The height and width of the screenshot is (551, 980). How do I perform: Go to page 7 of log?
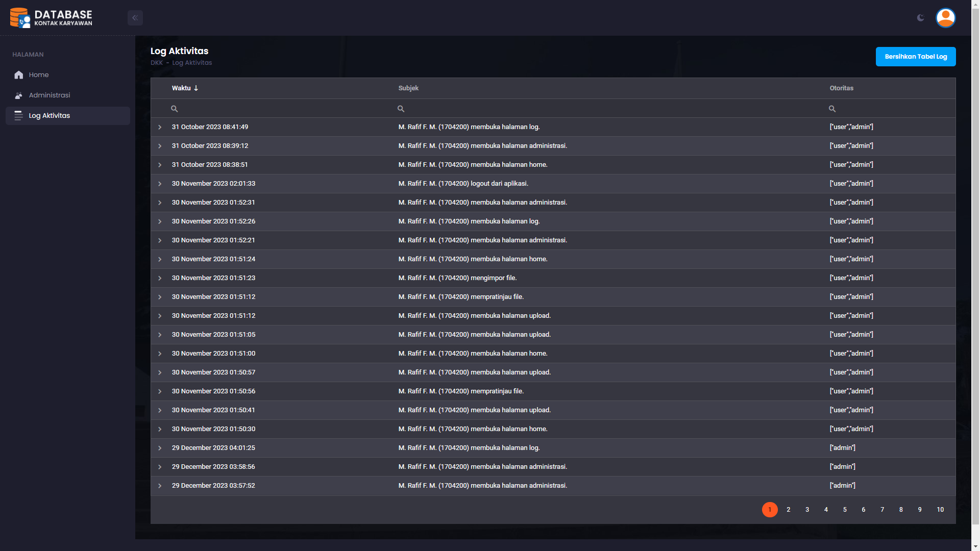882,510
